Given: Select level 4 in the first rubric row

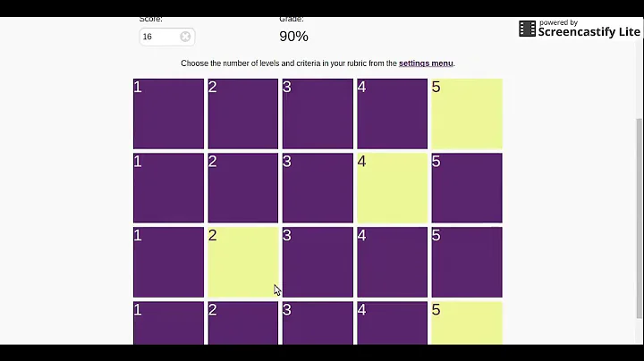Looking at the screenshot, I should point(392,113).
